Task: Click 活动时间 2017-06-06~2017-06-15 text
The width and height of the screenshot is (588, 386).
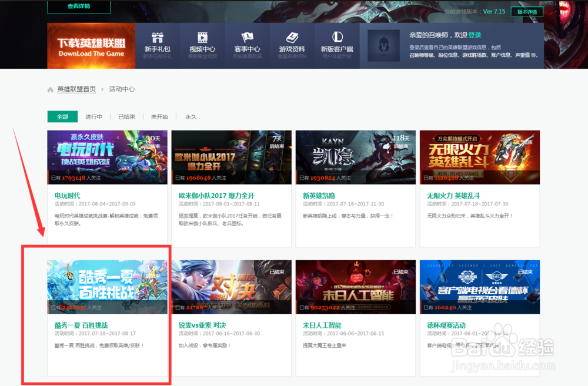Action: tap(343, 334)
